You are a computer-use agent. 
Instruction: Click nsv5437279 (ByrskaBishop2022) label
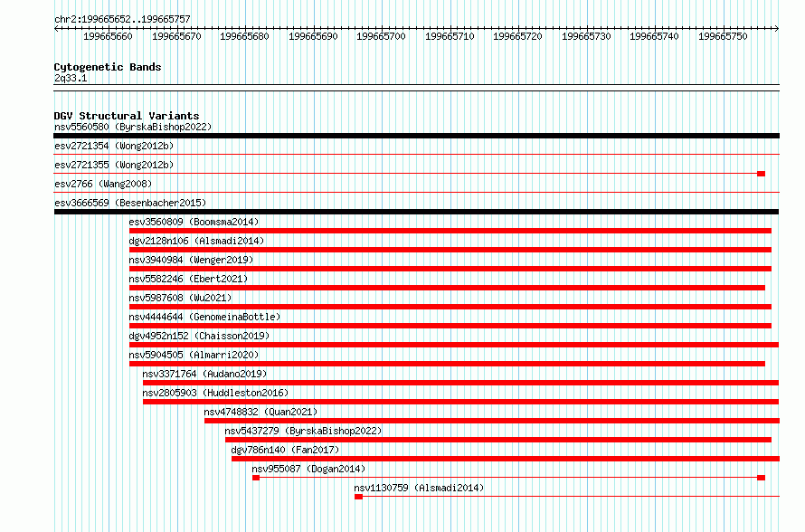(303, 431)
